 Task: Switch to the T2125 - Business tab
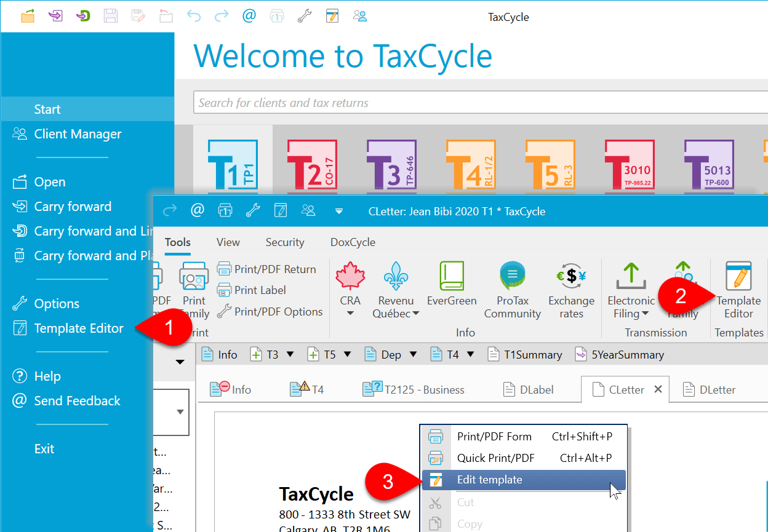tap(414, 389)
